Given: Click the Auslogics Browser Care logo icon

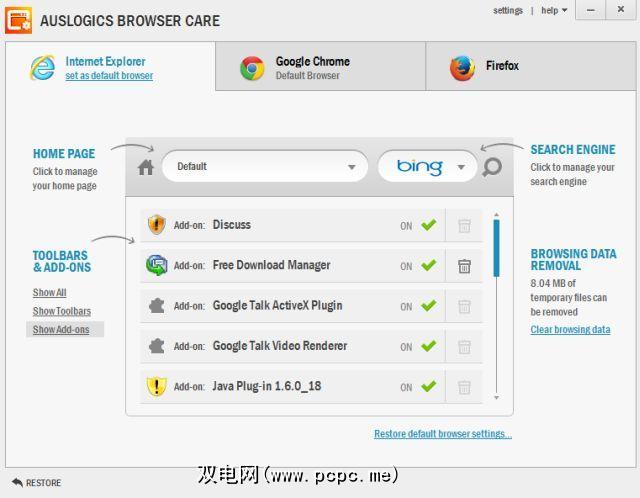Looking at the screenshot, I should [x=18, y=20].
